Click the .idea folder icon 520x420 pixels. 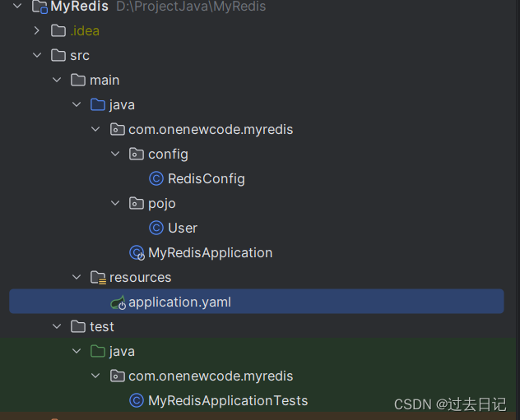click(x=58, y=30)
